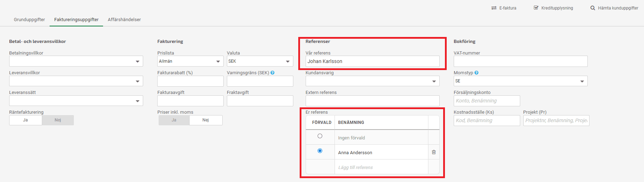The image size is (644, 182).
Task: Expand the Leveransvillkor dropdown
Action: 76,81
